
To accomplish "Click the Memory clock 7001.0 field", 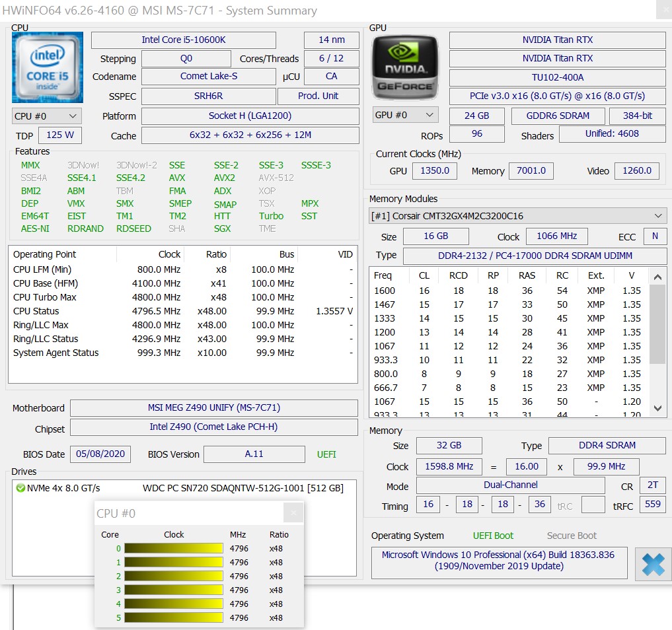I will pyautogui.click(x=531, y=170).
